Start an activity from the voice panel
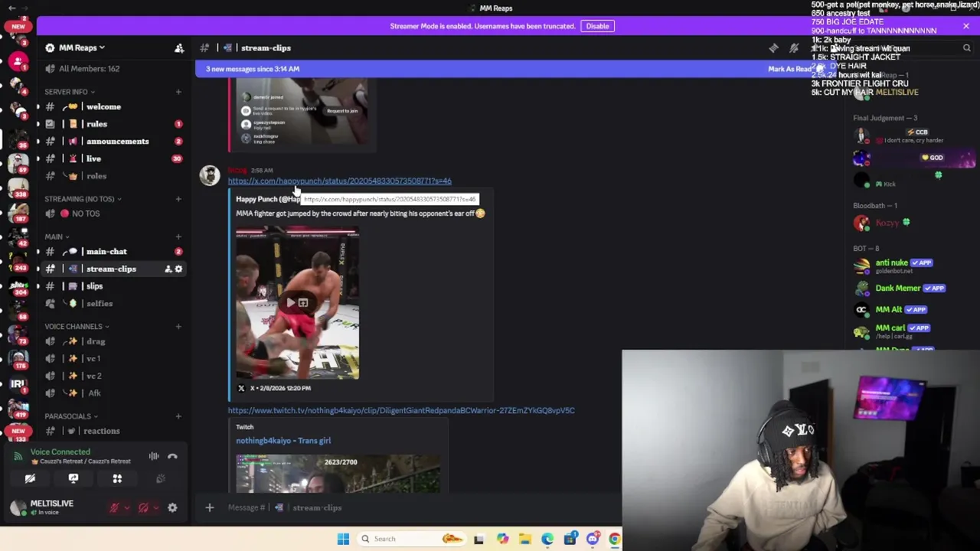This screenshot has width=980, height=551. [117, 478]
